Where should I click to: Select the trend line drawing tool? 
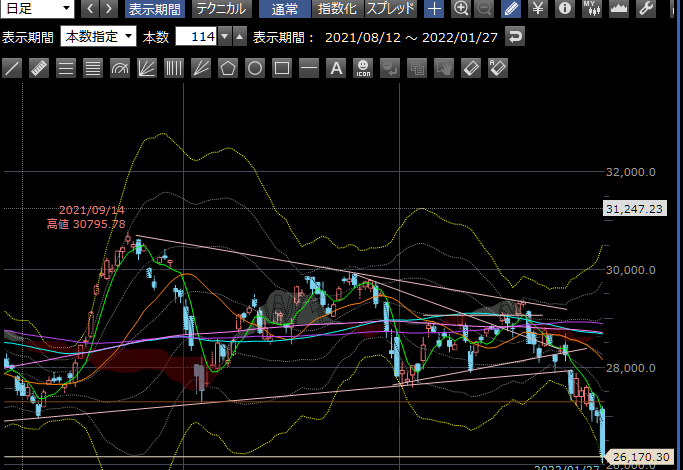tap(12, 68)
